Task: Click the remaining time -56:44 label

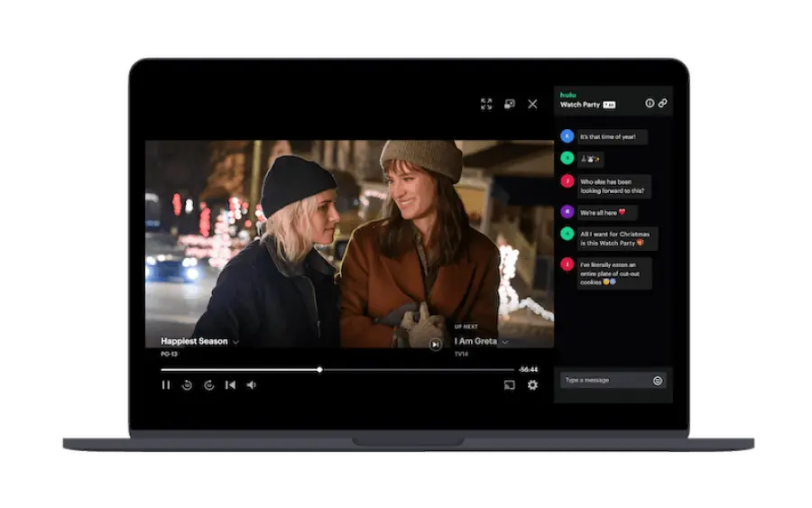Action: click(x=528, y=369)
